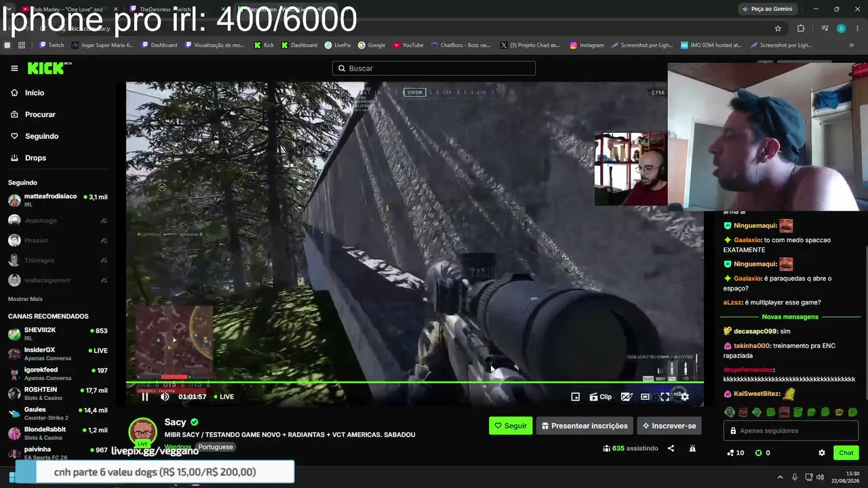This screenshot has width=868, height=488.
Task: Open the video player settings gear
Action: [x=685, y=397]
